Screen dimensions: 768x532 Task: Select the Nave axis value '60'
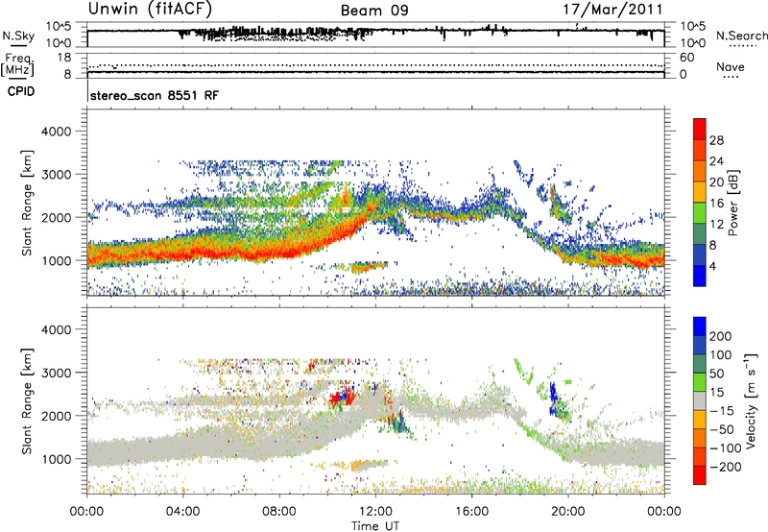click(687, 58)
